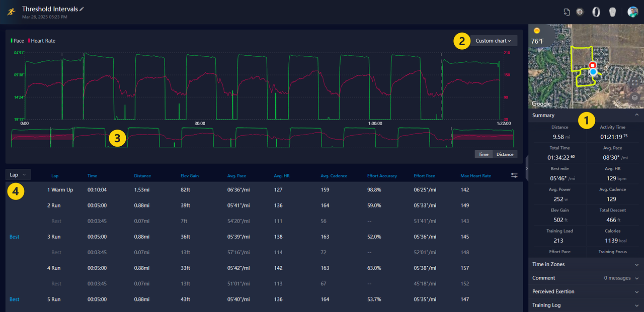Toggle Heart Rate series in chart legend
The height and width of the screenshot is (312, 644).
42,41
